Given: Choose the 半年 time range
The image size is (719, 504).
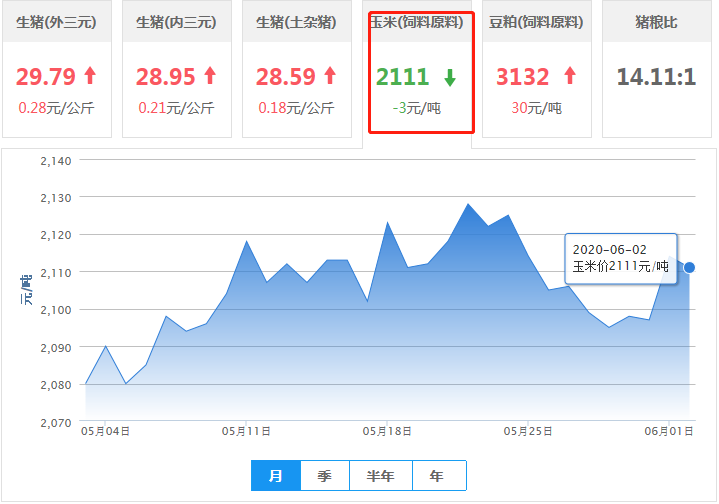Looking at the screenshot, I should (x=381, y=476).
